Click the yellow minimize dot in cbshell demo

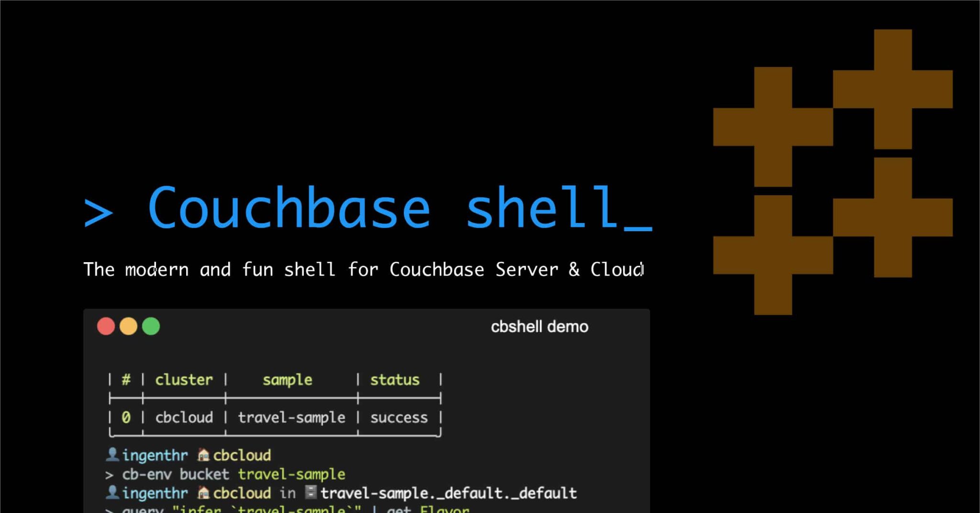coord(128,326)
